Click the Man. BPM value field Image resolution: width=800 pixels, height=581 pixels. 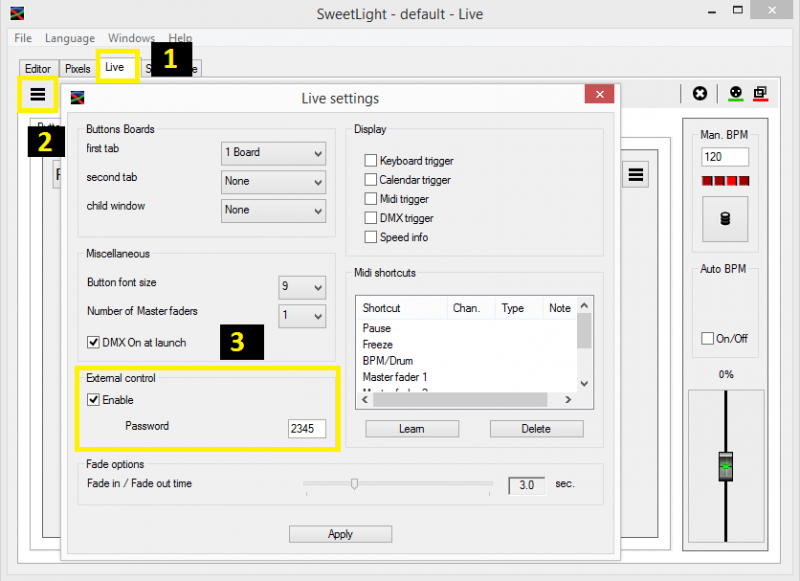pyautogui.click(x=725, y=157)
